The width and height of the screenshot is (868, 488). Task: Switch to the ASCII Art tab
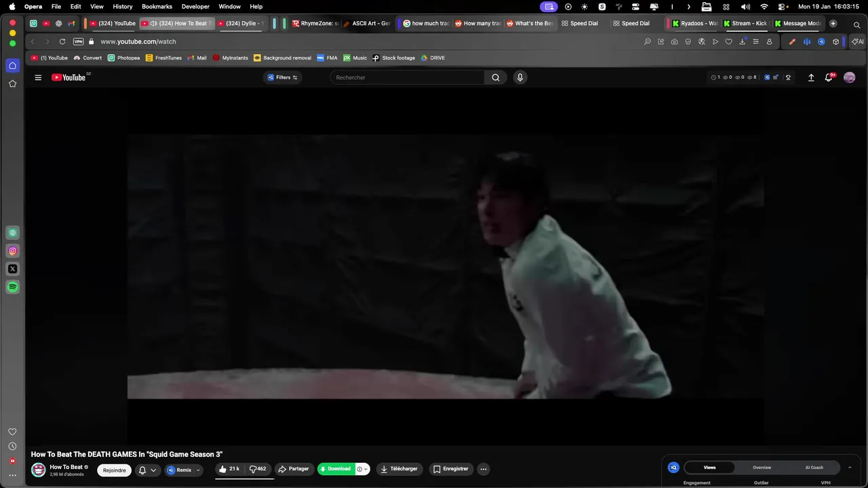(367, 23)
